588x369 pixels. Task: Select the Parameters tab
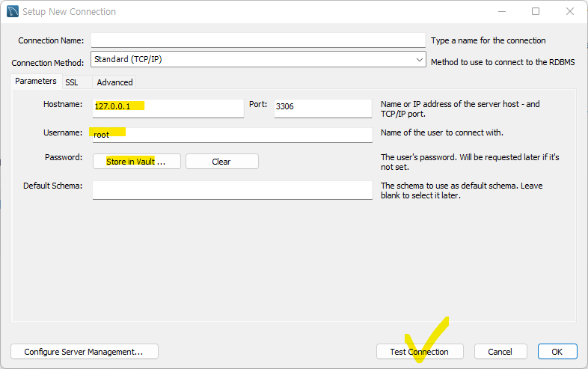[36, 81]
